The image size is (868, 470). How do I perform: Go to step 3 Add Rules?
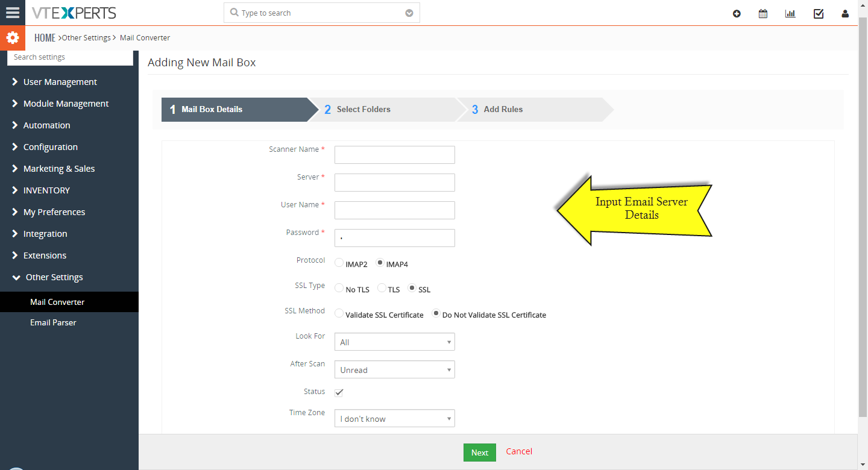click(536, 110)
